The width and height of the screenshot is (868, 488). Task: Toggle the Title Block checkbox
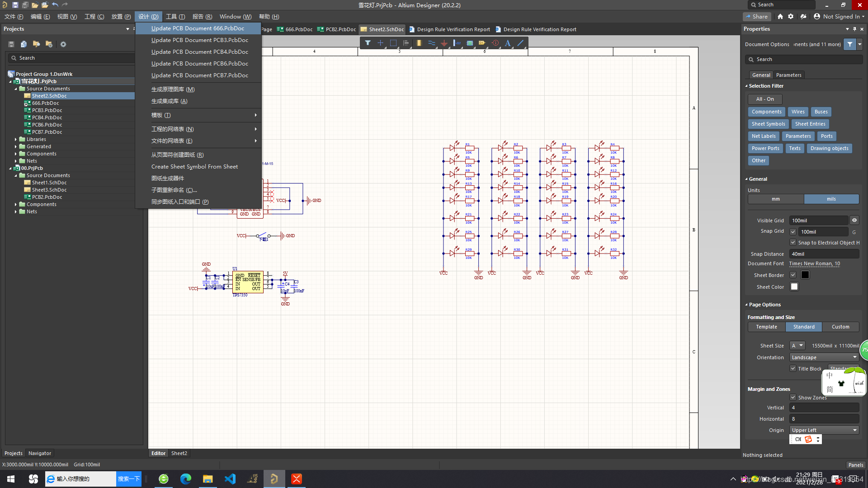(x=793, y=368)
